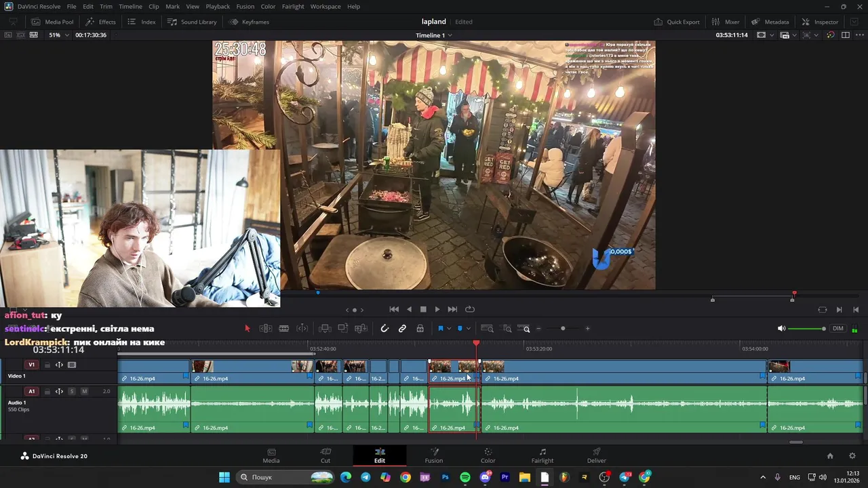Viewport: 868px width, 488px height.
Task: Open Google Chrome from the taskbar
Action: pyautogui.click(x=406, y=477)
